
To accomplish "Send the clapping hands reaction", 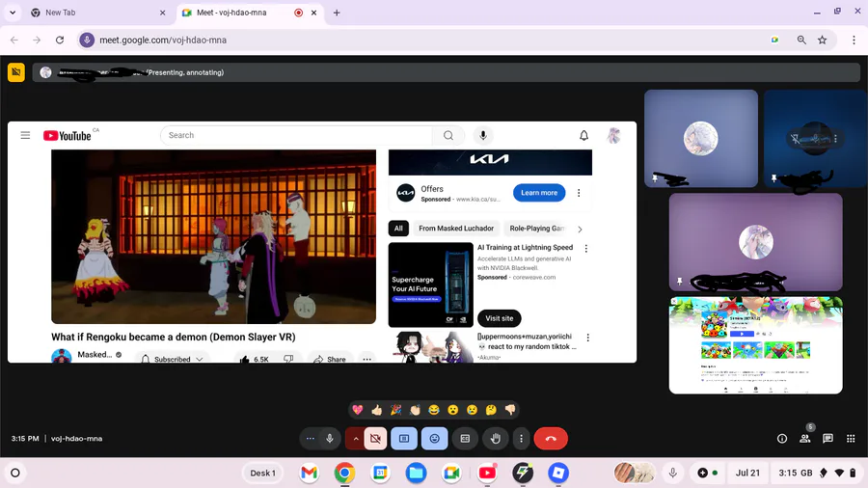I will (415, 410).
